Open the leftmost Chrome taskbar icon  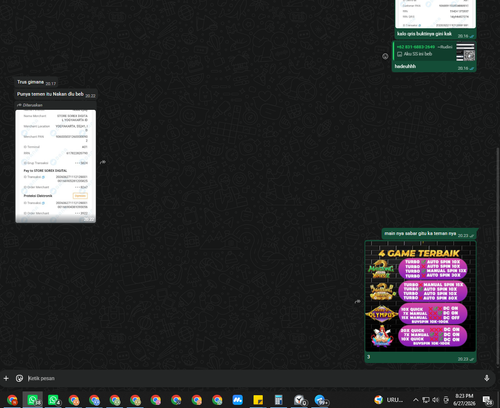[12, 400]
